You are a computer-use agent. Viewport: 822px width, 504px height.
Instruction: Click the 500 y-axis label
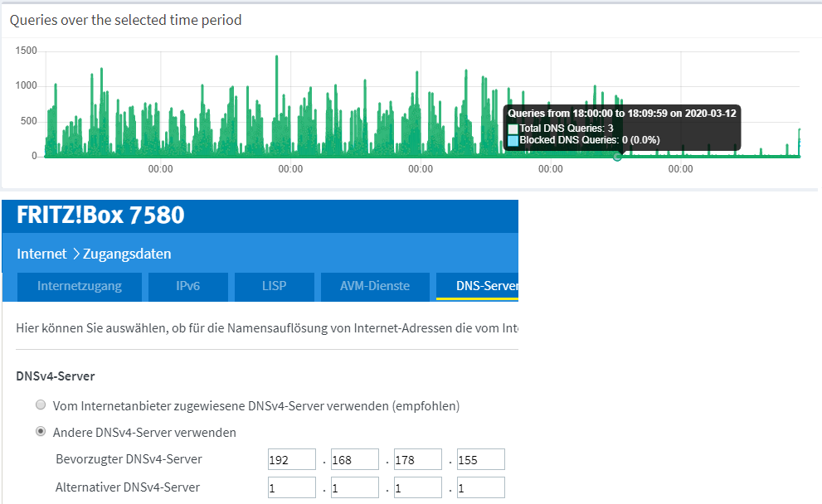point(29,121)
